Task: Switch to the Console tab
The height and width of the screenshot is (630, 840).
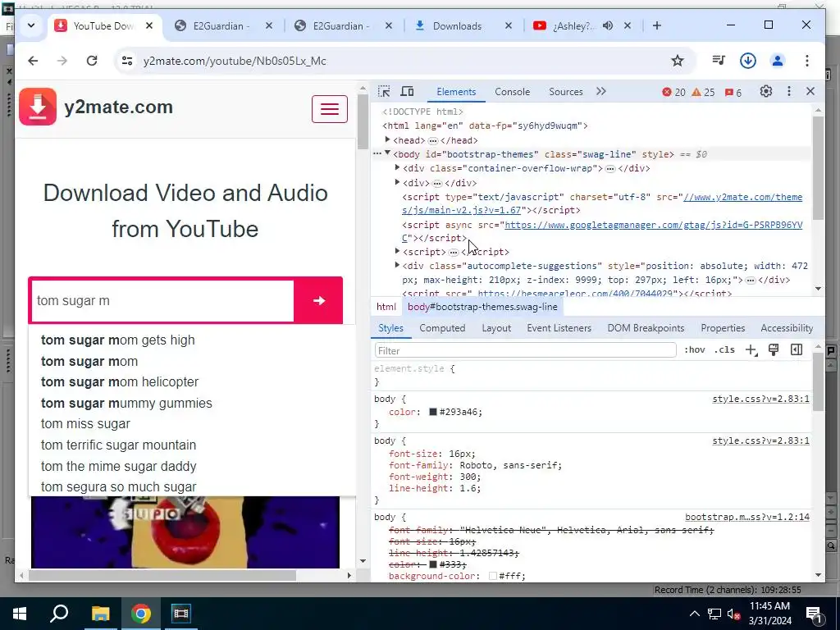Action: click(512, 92)
